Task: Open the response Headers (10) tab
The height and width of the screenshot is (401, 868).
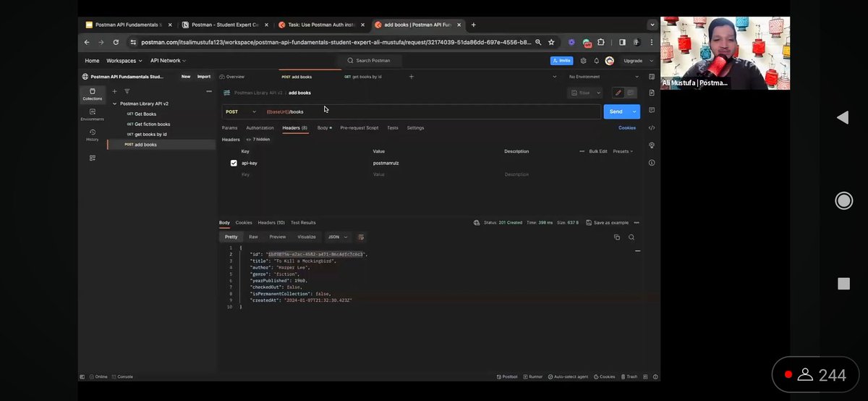Action: tap(271, 222)
